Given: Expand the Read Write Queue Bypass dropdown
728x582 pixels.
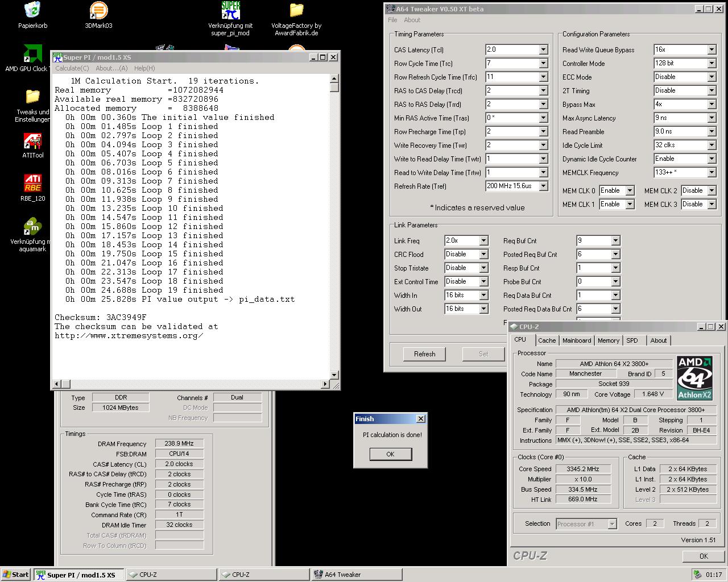Looking at the screenshot, I should [x=712, y=50].
